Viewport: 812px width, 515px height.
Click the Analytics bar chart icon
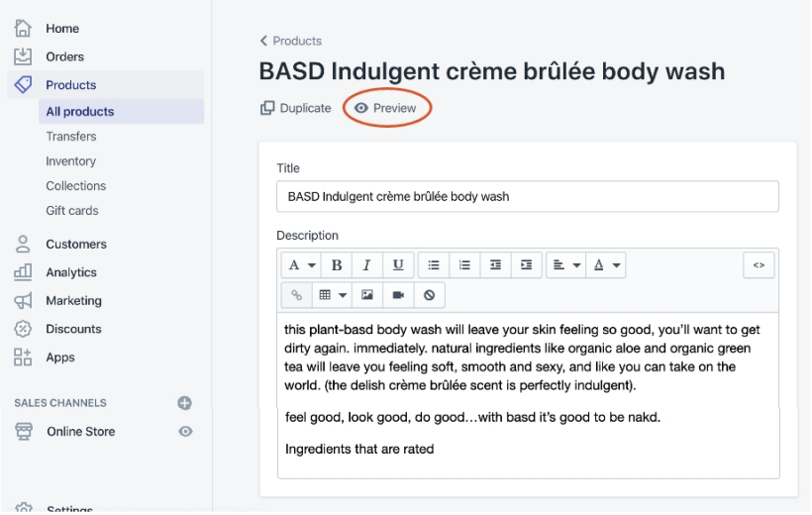coord(23,272)
